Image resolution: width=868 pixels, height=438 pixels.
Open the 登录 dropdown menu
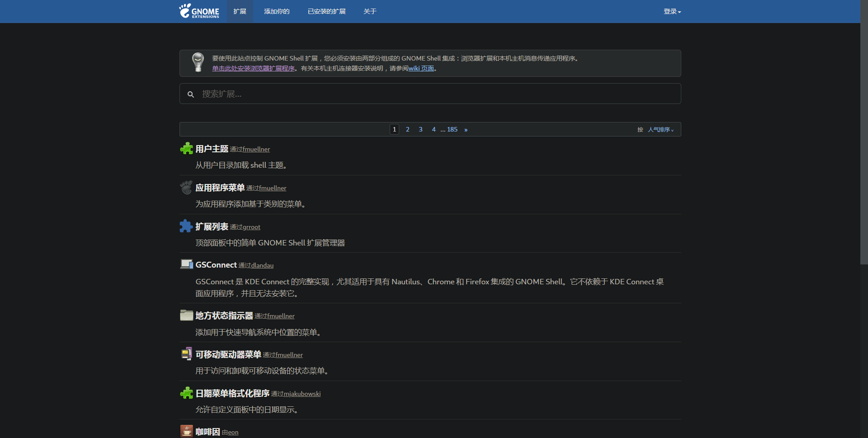[x=672, y=11]
